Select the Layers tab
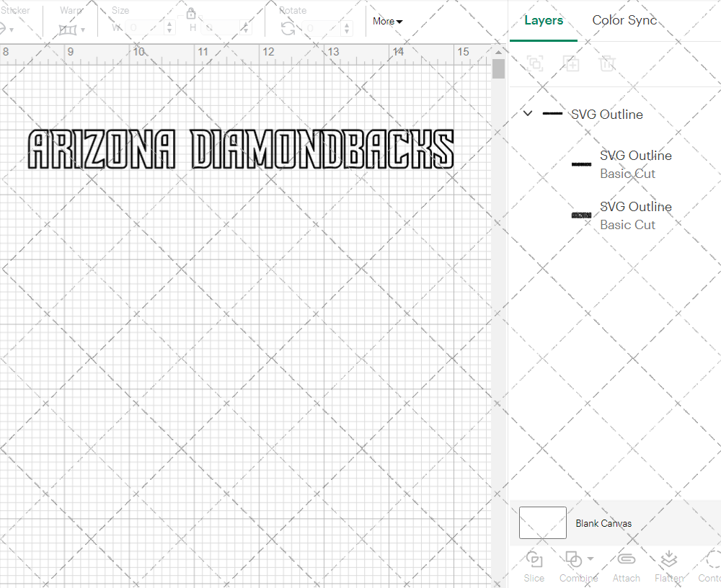Screen dimensions: 721x588 coord(544,20)
